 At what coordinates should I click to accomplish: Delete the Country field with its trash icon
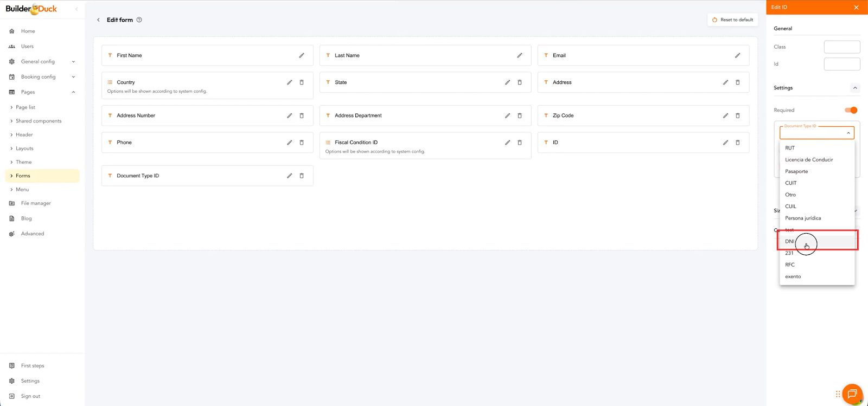click(x=302, y=82)
